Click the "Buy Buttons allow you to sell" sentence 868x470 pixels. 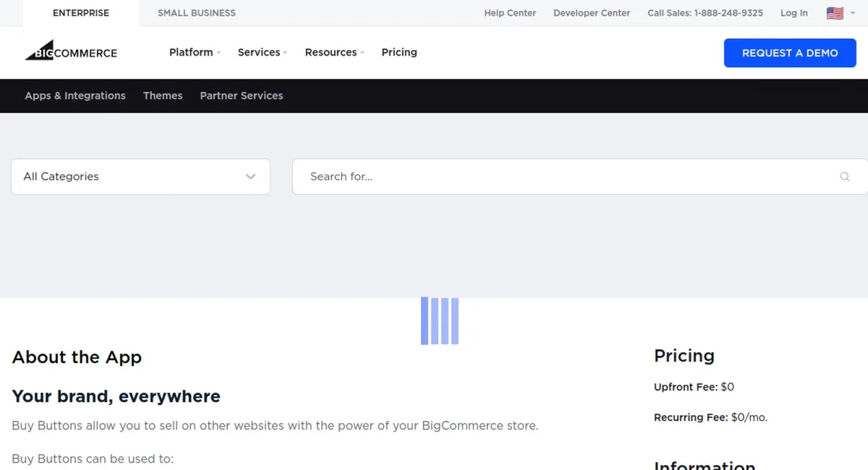(275, 425)
